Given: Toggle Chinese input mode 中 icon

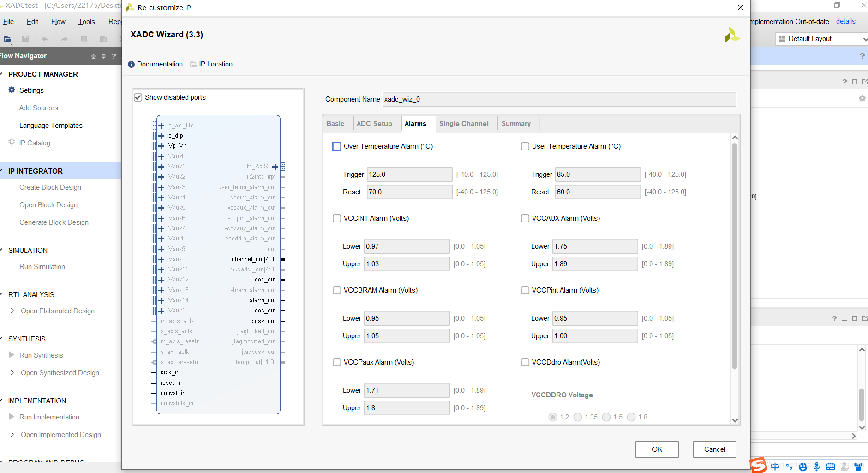Looking at the screenshot, I should point(775,467).
